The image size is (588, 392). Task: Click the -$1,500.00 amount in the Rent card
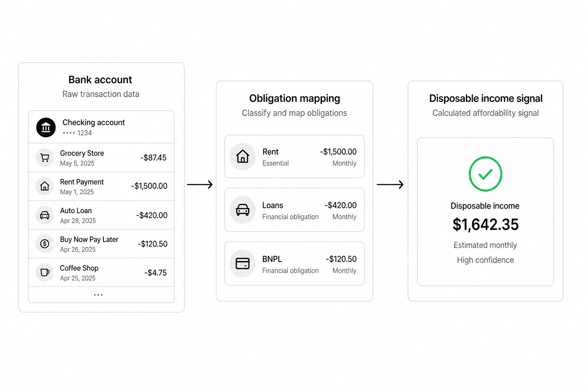(338, 152)
